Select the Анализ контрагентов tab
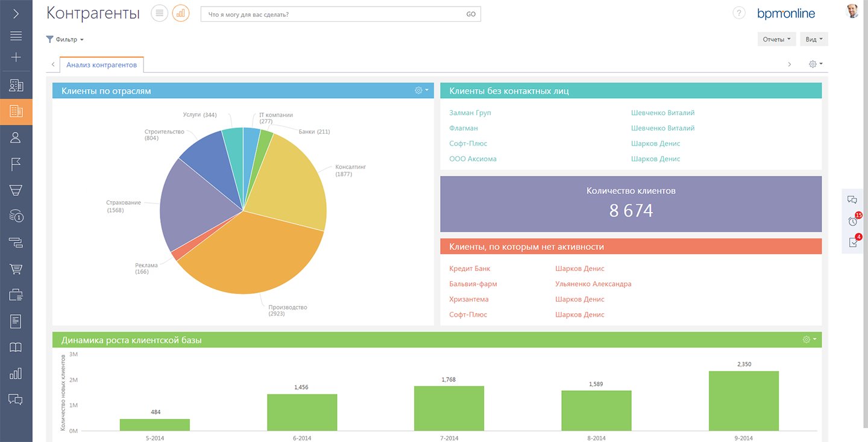This screenshot has height=442, width=868. [101, 65]
